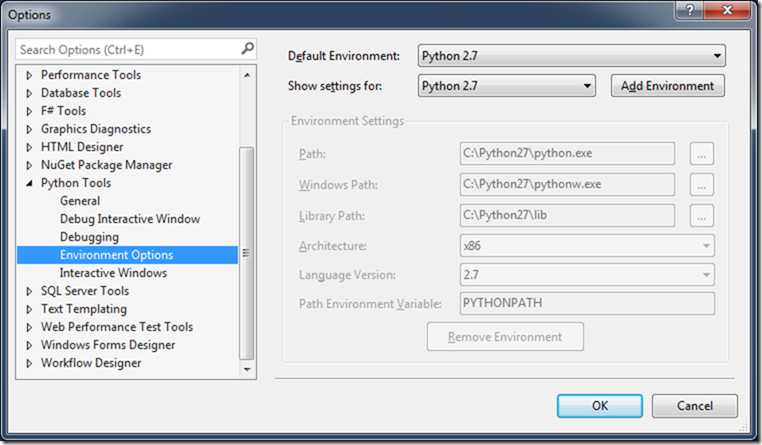Open the Options dialog help button

pos(687,12)
